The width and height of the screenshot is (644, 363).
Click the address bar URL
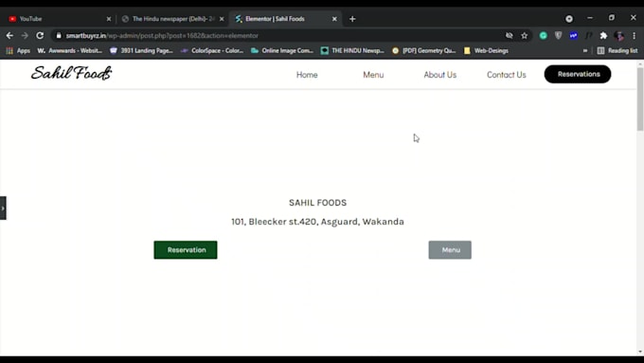pyautogui.click(x=162, y=36)
